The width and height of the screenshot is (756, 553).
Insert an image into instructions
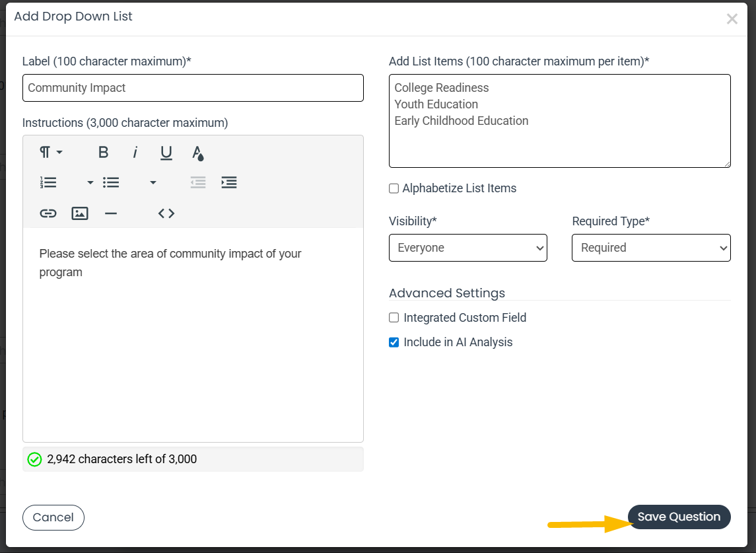(x=79, y=213)
